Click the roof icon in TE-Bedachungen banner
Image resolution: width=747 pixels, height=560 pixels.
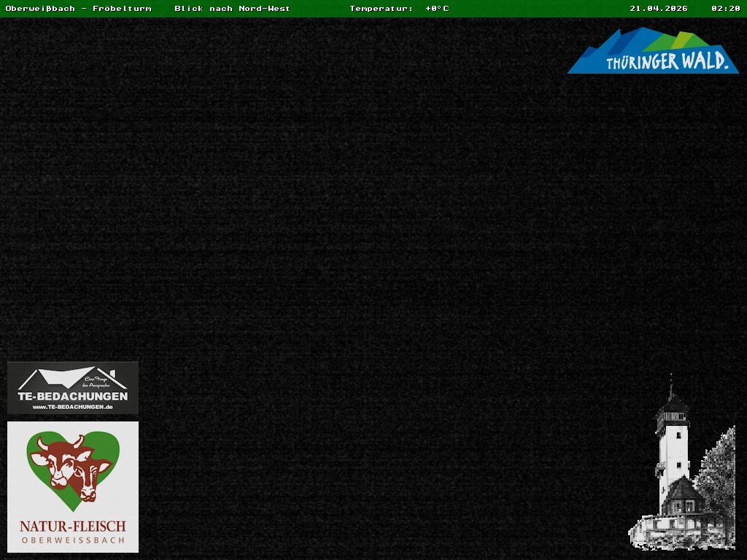coord(69,378)
